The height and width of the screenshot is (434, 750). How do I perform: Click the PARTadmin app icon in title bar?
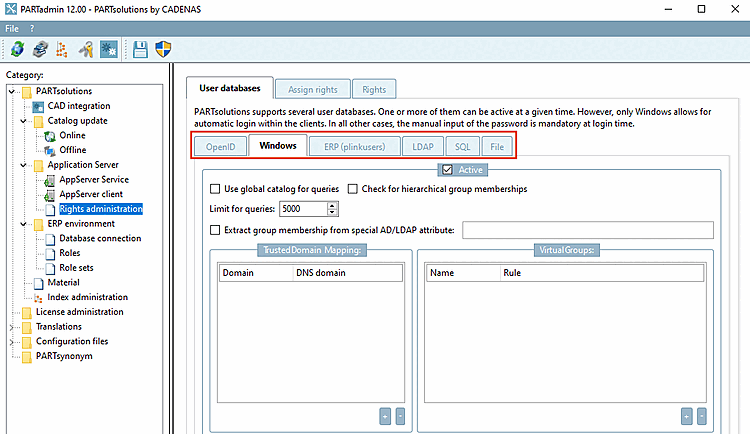coord(11,9)
